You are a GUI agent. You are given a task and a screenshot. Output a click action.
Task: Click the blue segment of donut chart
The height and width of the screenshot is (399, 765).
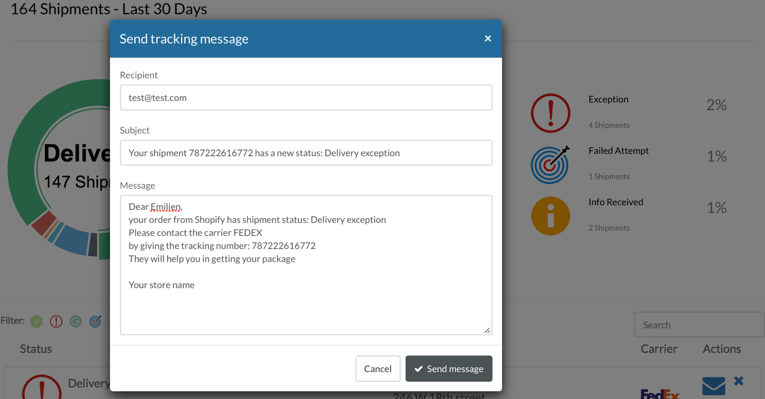(72, 240)
